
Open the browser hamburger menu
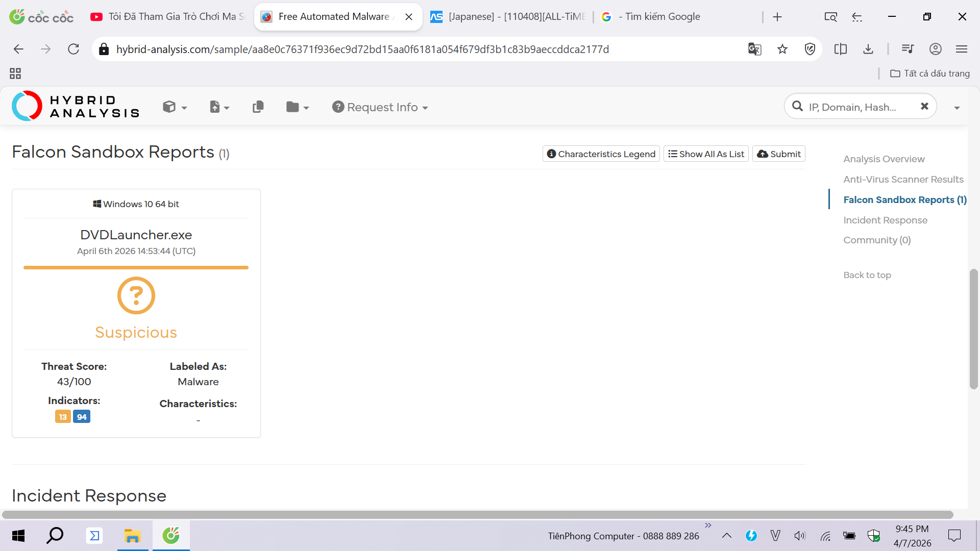click(x=962, y=49)
